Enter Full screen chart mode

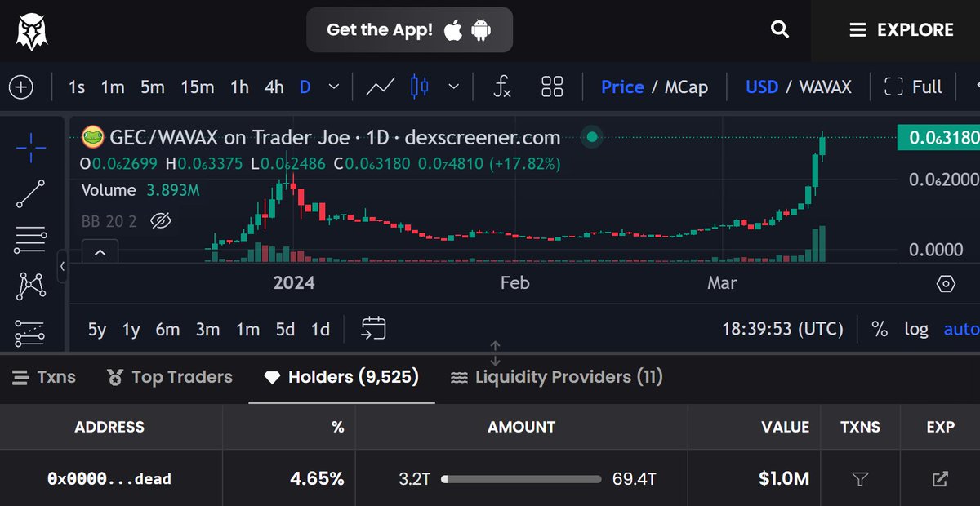coord(913,87)
